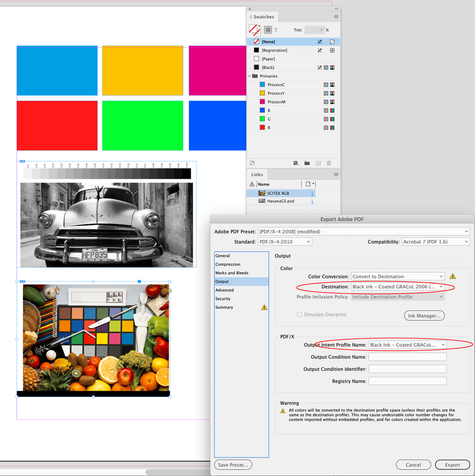Select the Summary category
This screenshot has width=475, height=476.
pos(241,307)
